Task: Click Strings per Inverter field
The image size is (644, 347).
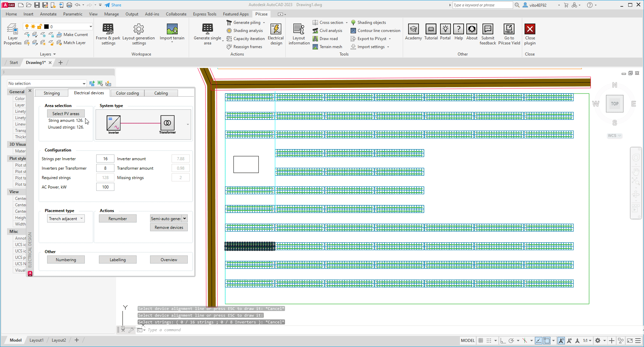Action: [x=105, y=159]
